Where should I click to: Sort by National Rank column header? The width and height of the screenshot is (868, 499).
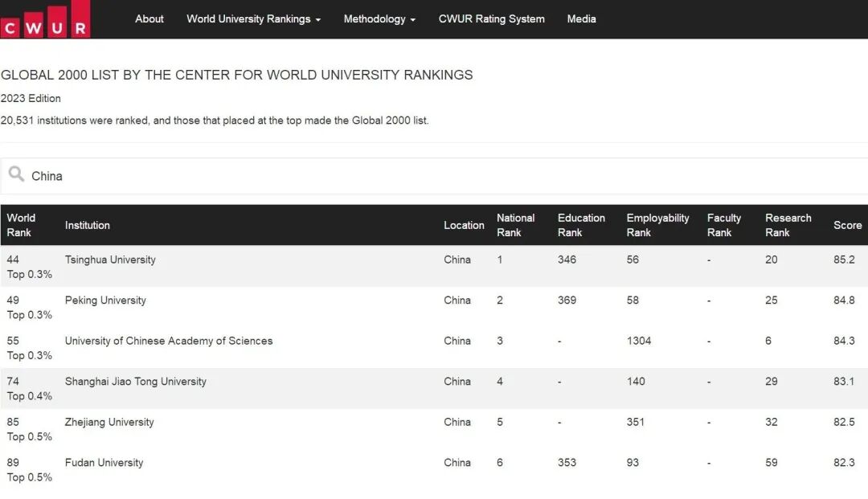point(515,225)
